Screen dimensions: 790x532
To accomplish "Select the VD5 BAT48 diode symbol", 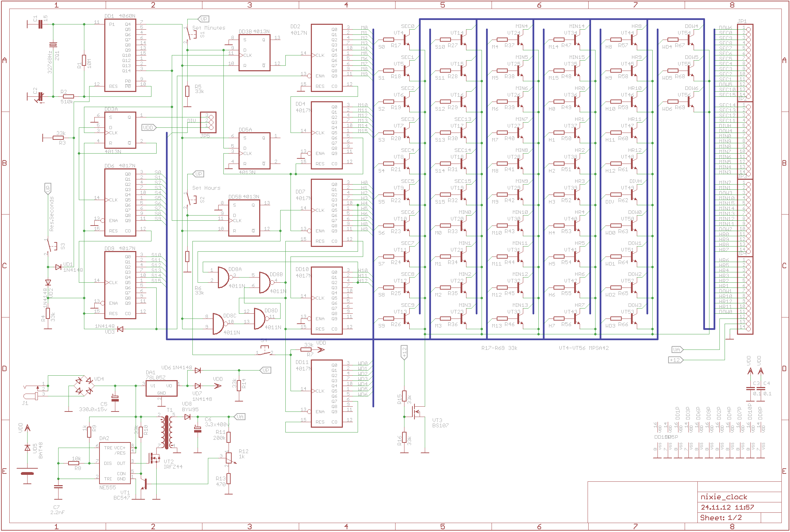I will pos(28,448).
